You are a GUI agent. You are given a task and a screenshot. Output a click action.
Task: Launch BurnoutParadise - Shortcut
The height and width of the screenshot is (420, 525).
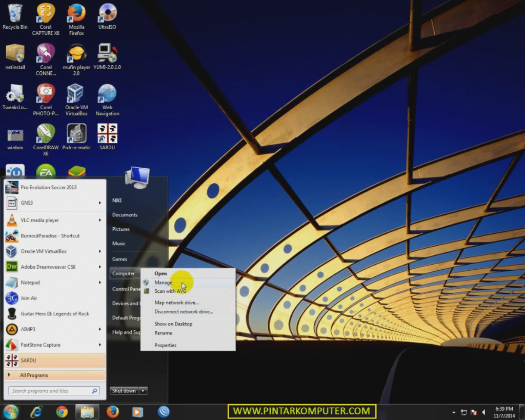(x=55, y=236)
